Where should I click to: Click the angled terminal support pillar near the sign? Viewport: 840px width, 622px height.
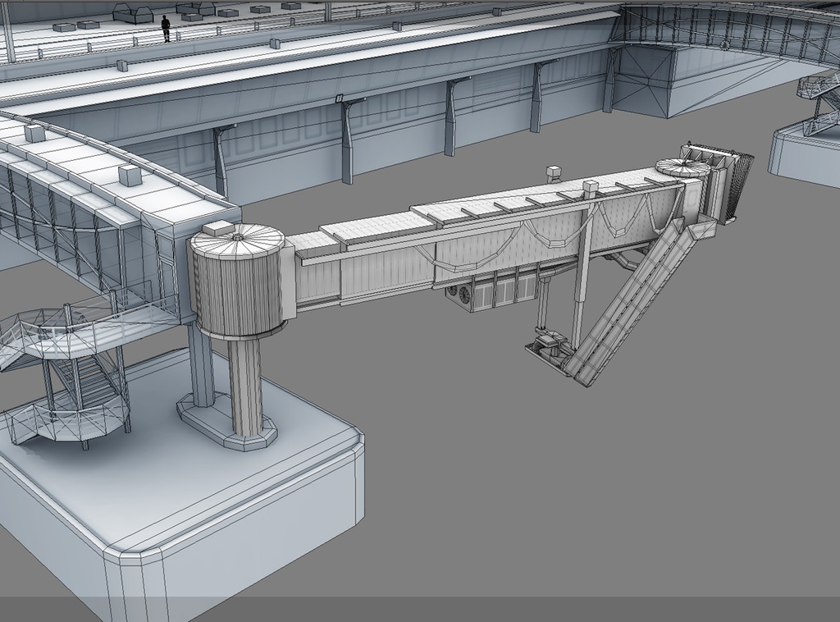(348, 139)
